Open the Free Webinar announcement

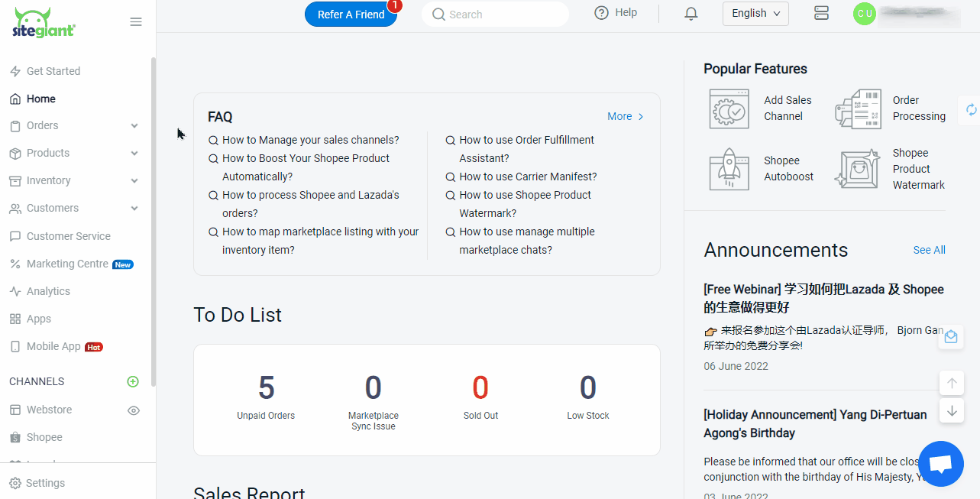[x=823, y=298]
